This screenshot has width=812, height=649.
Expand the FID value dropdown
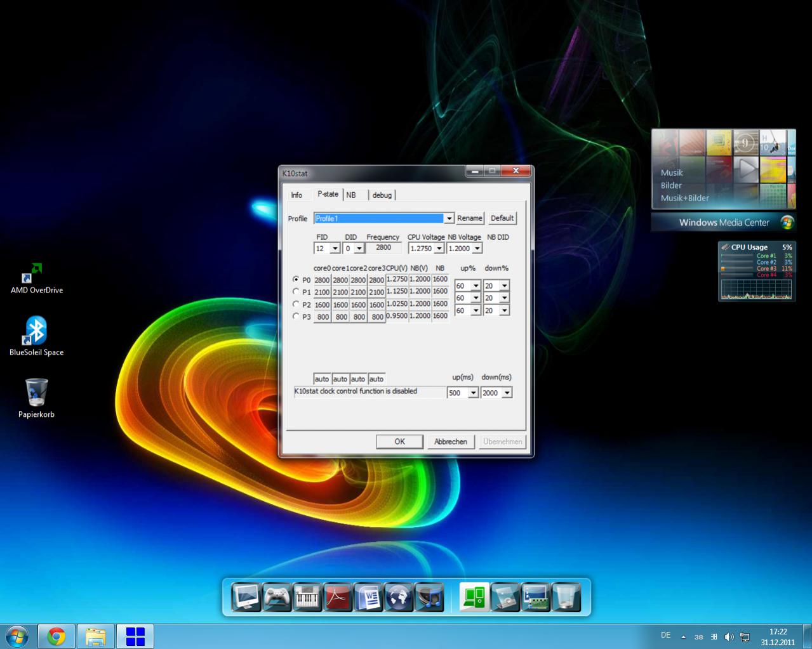[x=335, y=249]
